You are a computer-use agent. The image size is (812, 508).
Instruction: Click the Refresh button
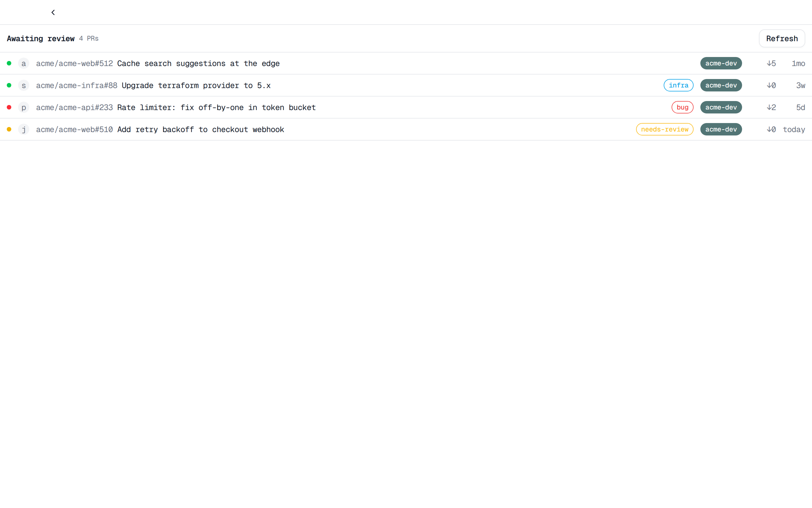(x=782, y=39)
